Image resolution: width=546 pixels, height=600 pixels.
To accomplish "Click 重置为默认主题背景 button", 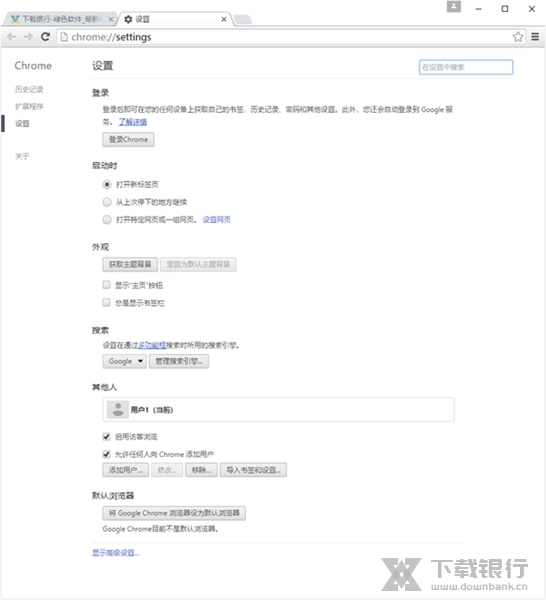I will (x=198, y=264).
